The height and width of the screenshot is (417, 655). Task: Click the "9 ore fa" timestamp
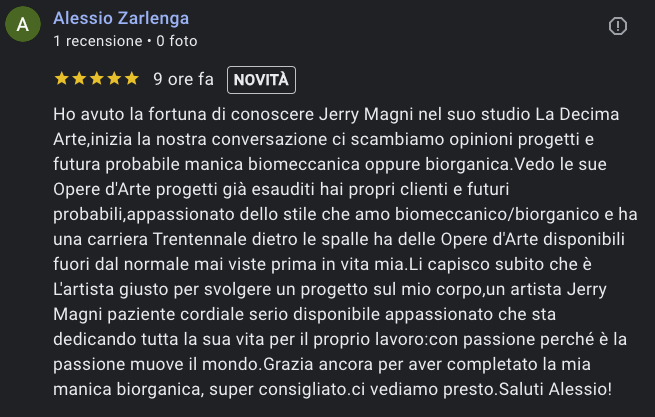pyautogui.click(x=184, y=79)
